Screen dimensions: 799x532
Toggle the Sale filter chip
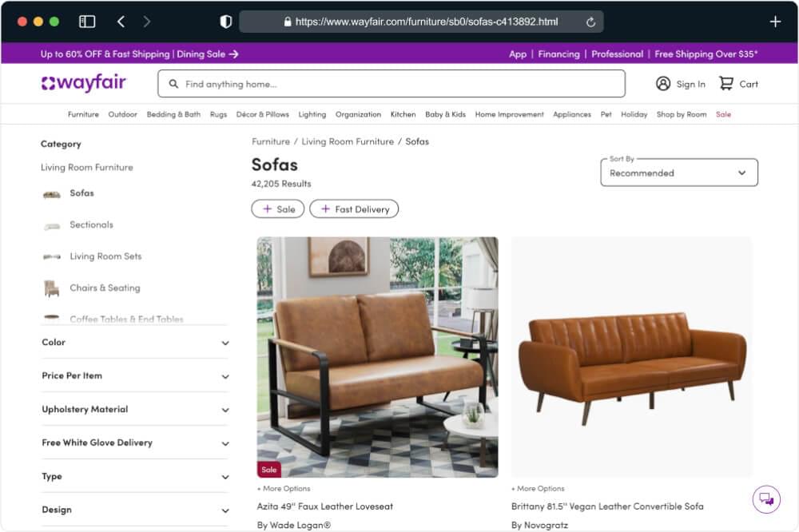[278, 208]
